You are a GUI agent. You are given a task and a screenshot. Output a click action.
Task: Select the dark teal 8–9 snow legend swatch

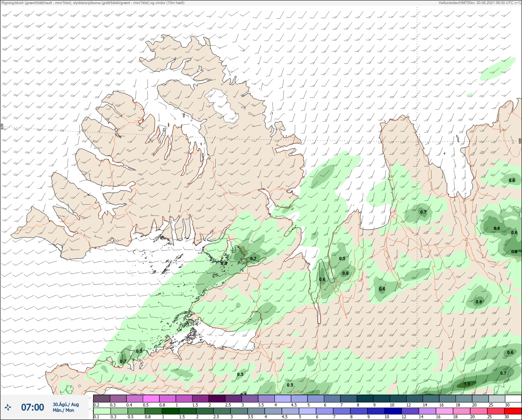365,398
